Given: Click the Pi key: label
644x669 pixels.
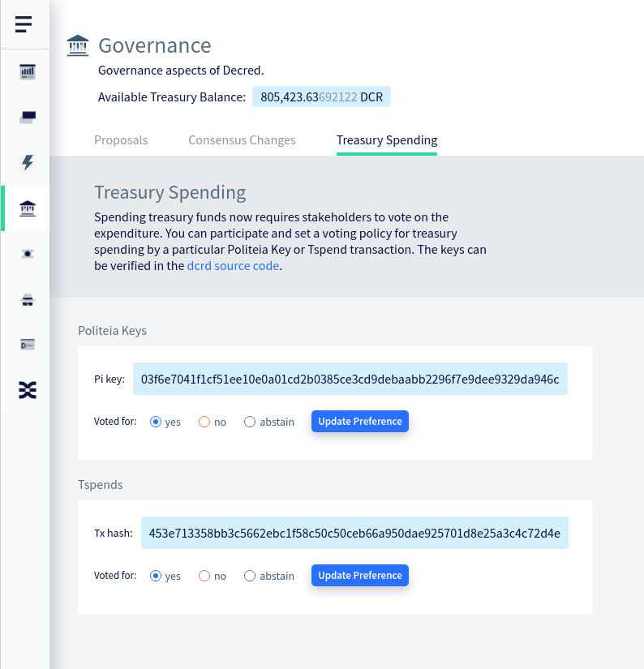Looking at the screenshot, I should [109, 379].
